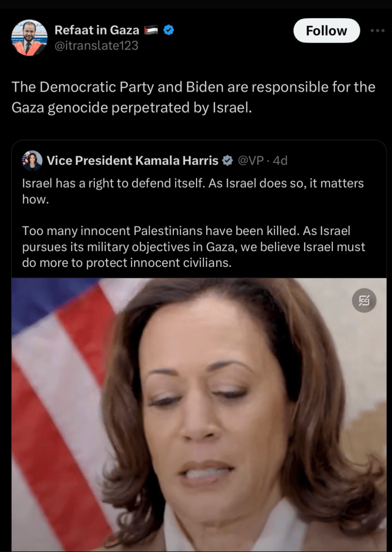
Task: Open the @VP handle
Action: pos(251,161)
